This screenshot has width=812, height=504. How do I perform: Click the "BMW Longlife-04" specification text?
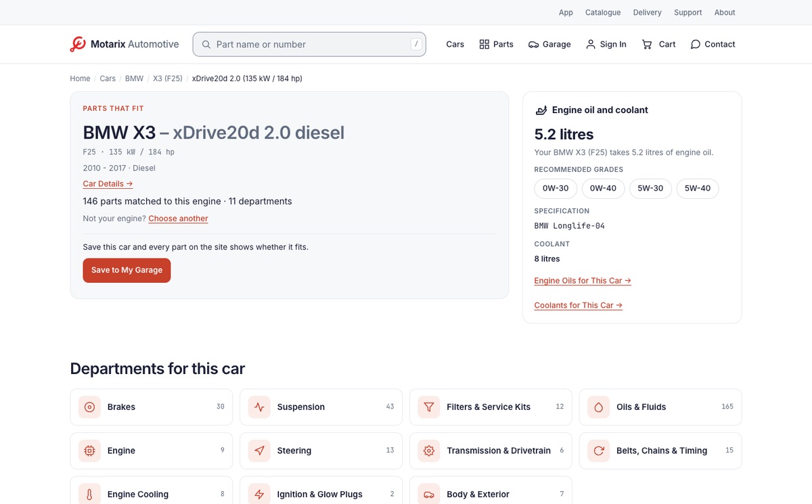click(x=570, y=226)
